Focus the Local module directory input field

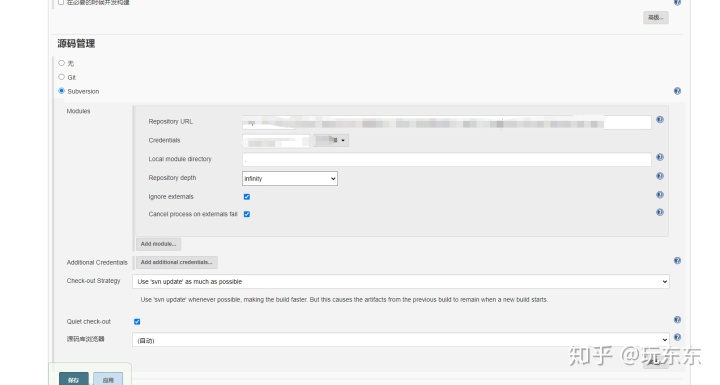(x=447, y=159)
